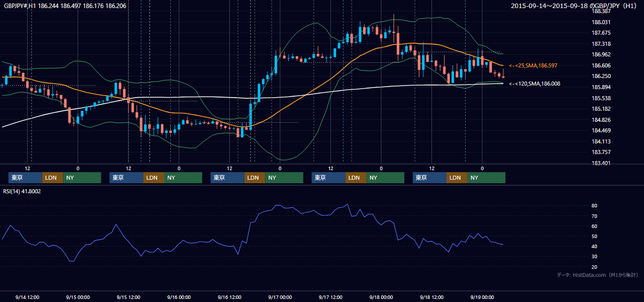This screenshot has width=644, height=302.
Task: Open the HistData.com data credit text
Action: click(x=597, y=275)
